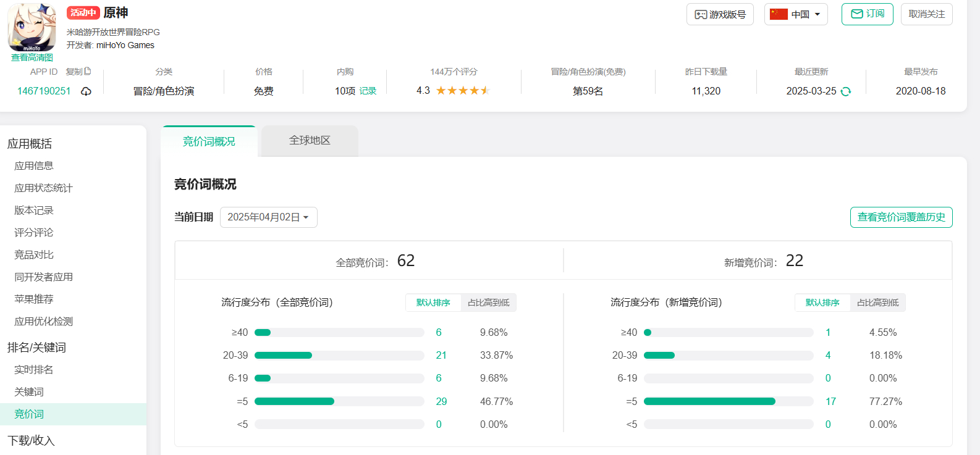The width and height of the screenshot is (980, 455).
Task: Switch to the 全球地区 tab
Action: [310, 141]
